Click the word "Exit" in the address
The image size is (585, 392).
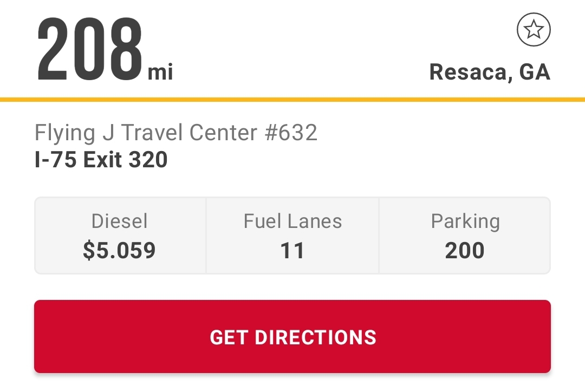[104, 160]
